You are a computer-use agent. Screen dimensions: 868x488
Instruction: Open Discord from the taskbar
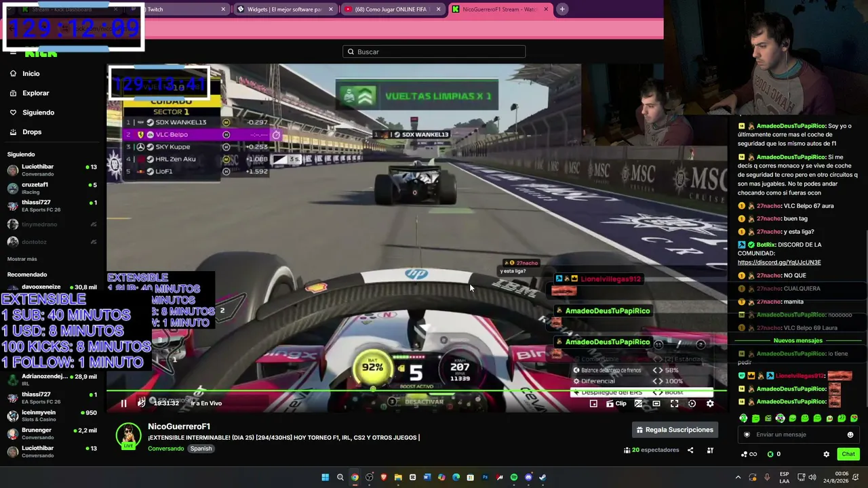click(528, 477)
